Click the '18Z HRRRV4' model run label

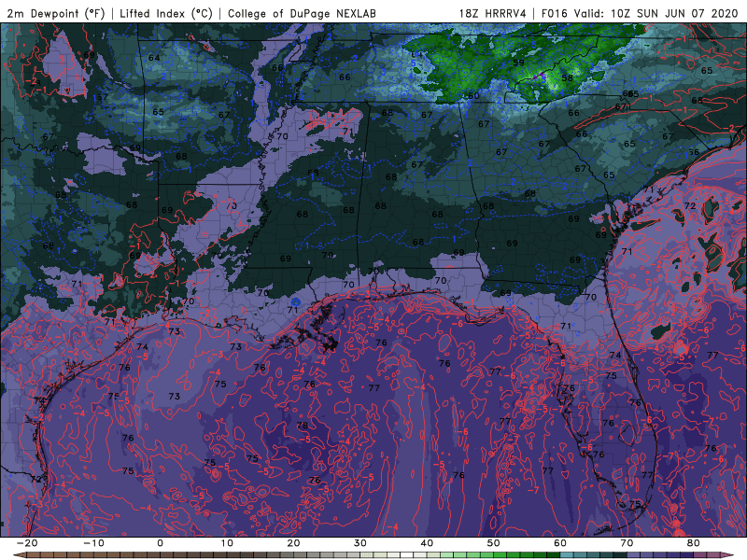[493, 13]
